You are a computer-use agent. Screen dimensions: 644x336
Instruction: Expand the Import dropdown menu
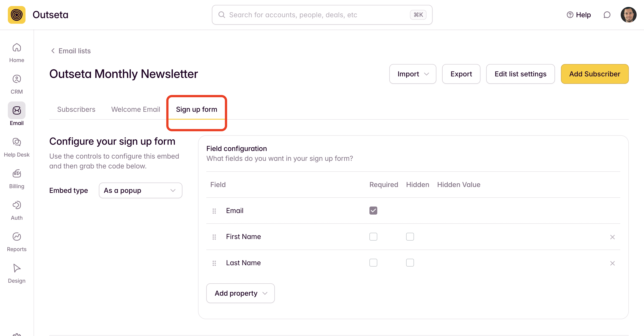click(412, 74)
